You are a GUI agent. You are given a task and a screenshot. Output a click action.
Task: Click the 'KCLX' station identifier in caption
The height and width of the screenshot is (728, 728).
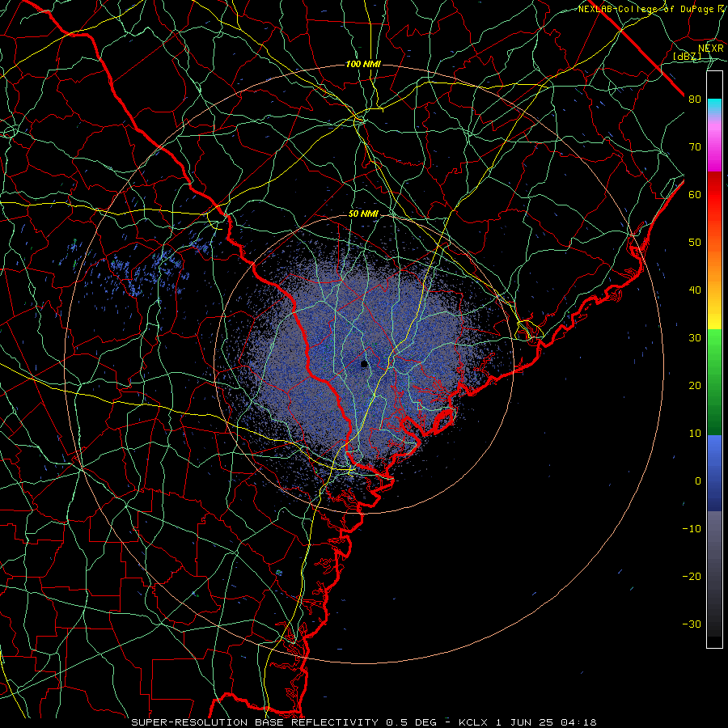click(x=473, y=722)
